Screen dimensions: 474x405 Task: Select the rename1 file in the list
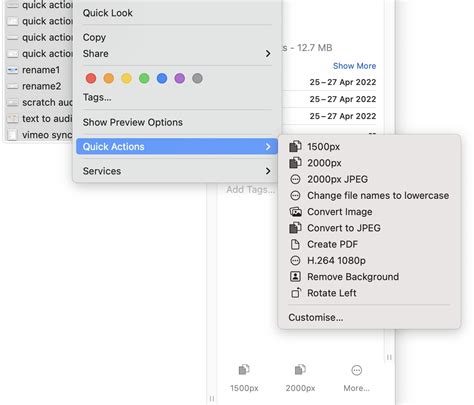tap(39, 70)
